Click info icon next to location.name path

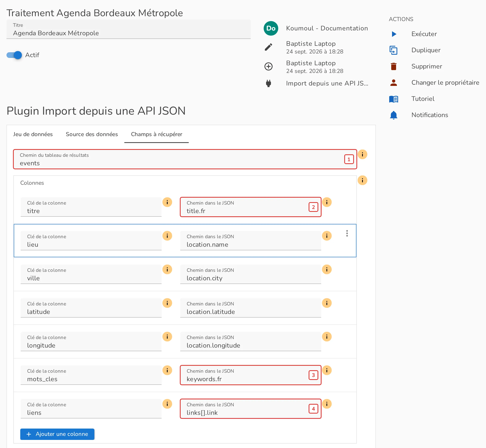coord(327,236)
